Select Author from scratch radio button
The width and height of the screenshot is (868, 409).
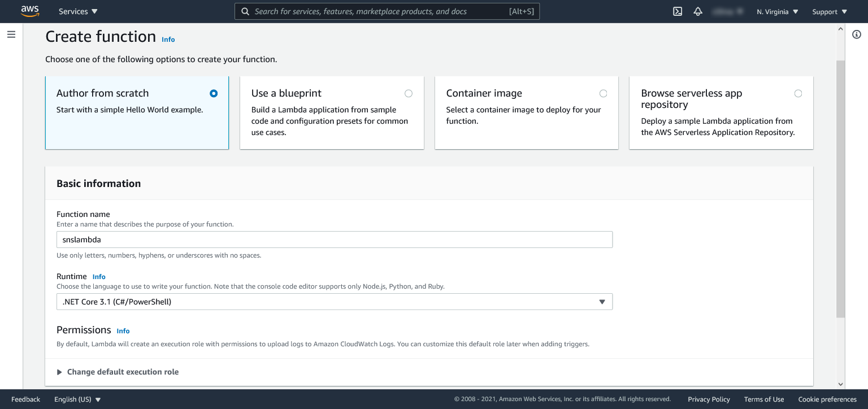(213, 93)
